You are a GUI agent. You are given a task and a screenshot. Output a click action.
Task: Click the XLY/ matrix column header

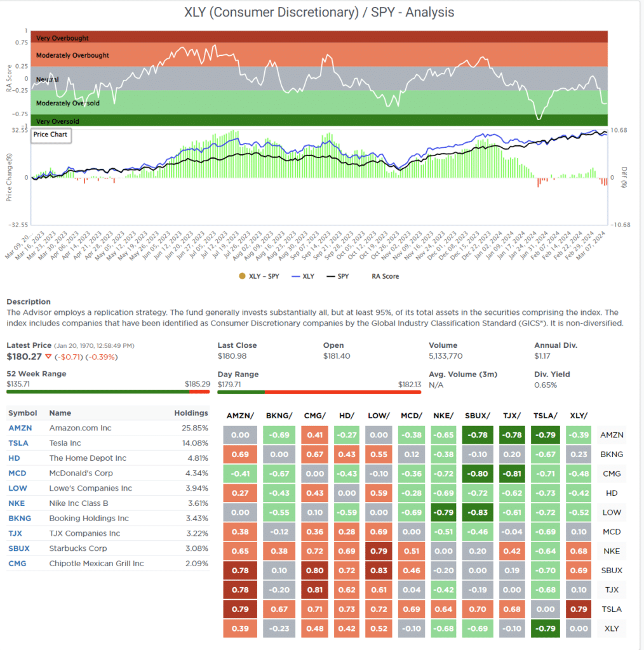pos(579,416)
